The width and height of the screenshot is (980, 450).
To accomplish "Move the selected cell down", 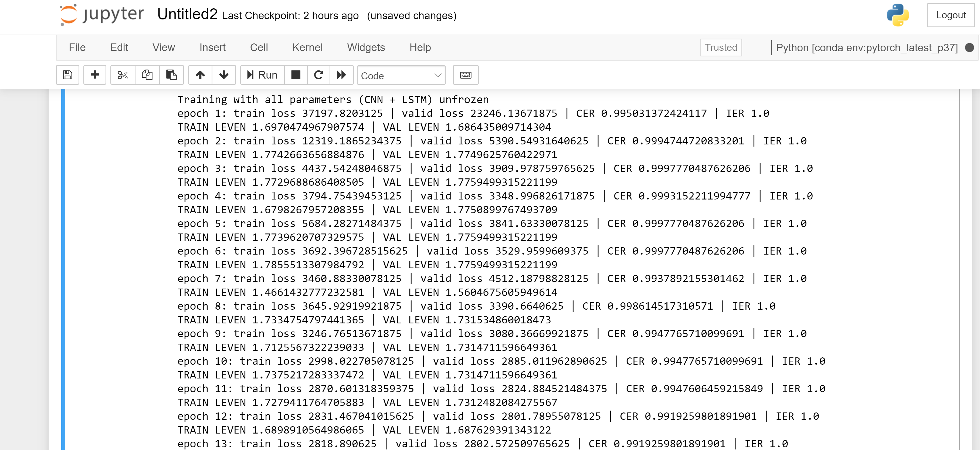I will click(x=224, y=75).
